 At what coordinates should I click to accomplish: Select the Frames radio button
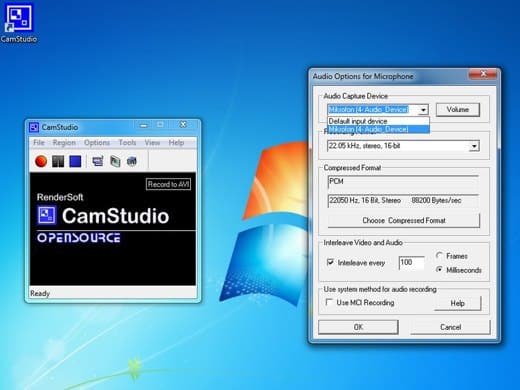pyautogui.click(x=439, y=256)
